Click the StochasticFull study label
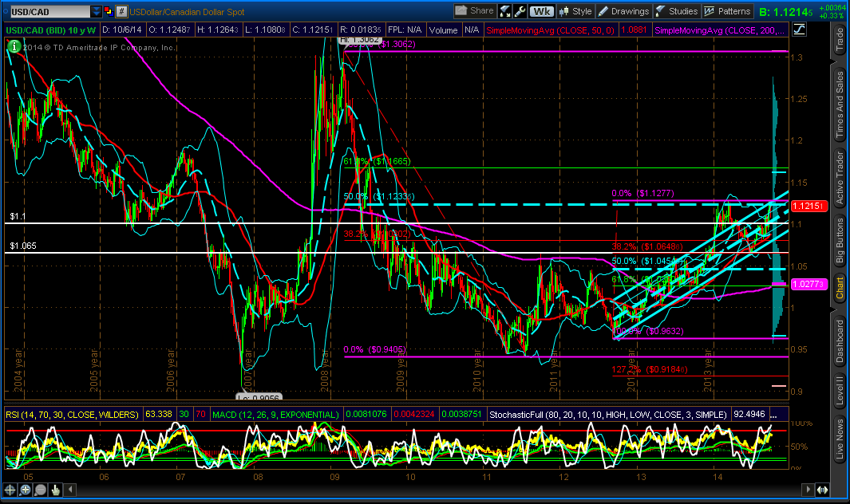 (607, 415)
